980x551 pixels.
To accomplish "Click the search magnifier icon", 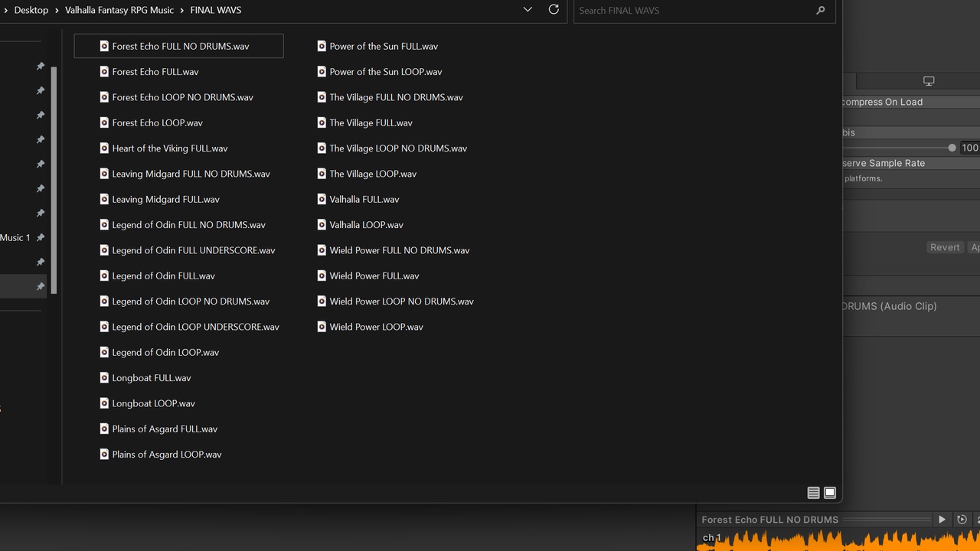I will pos(821,11).
